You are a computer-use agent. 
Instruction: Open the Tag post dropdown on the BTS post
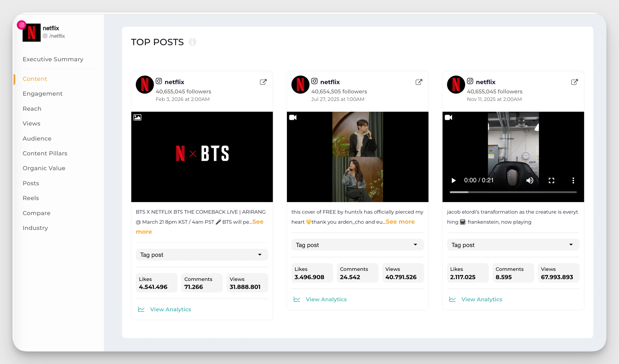pyautogui.click(x=202, y=254)
